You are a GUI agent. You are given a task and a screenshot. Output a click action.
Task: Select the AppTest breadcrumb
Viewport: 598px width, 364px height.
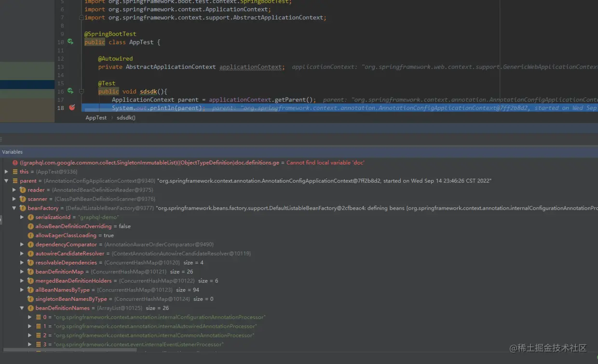[96, 118]
